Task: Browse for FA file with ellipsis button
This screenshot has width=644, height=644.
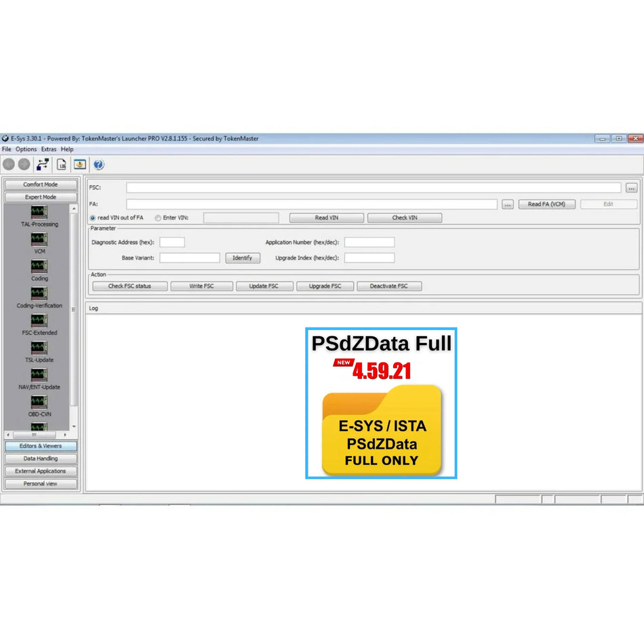Action: [508, 205]
